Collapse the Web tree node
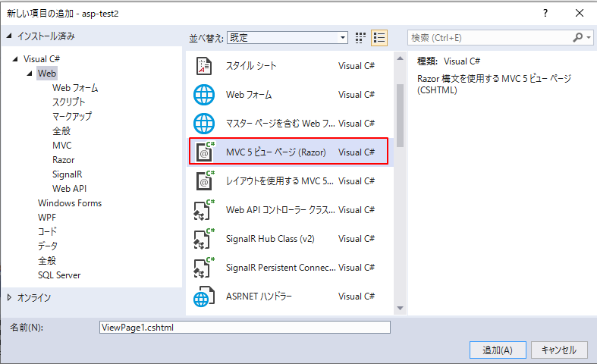597x364 pixels. [30, 74]
